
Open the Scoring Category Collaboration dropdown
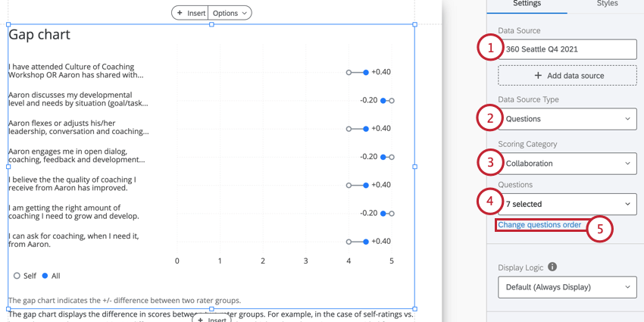[x=567, y=164]
